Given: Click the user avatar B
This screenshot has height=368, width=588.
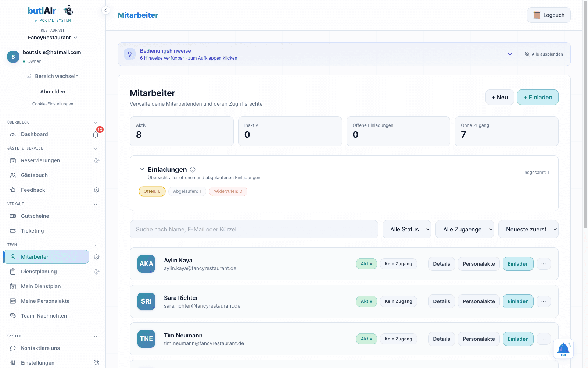Looking at the screenshot, I should [13, 57].
